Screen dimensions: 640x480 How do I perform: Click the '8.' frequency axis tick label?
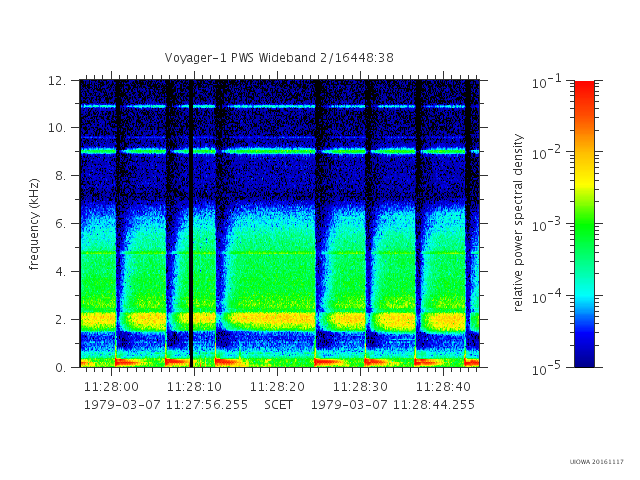click(61, 176)
